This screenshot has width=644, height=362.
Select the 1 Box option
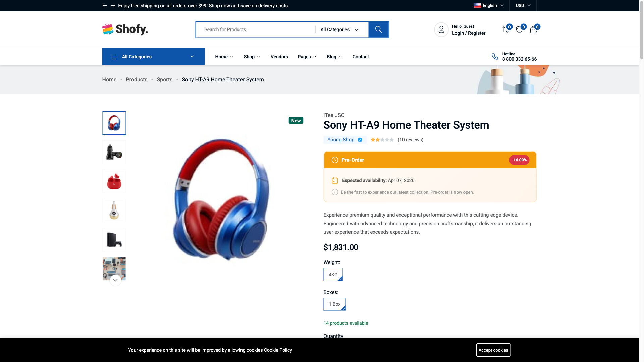(334, 304)
